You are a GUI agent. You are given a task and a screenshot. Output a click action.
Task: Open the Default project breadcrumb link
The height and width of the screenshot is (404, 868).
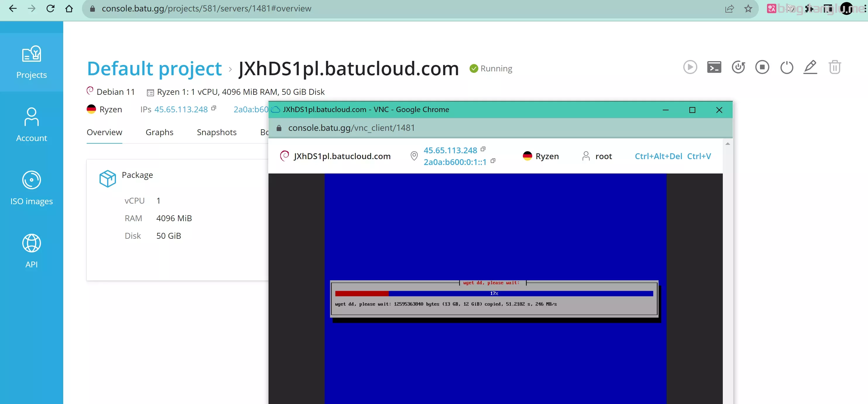154,68
